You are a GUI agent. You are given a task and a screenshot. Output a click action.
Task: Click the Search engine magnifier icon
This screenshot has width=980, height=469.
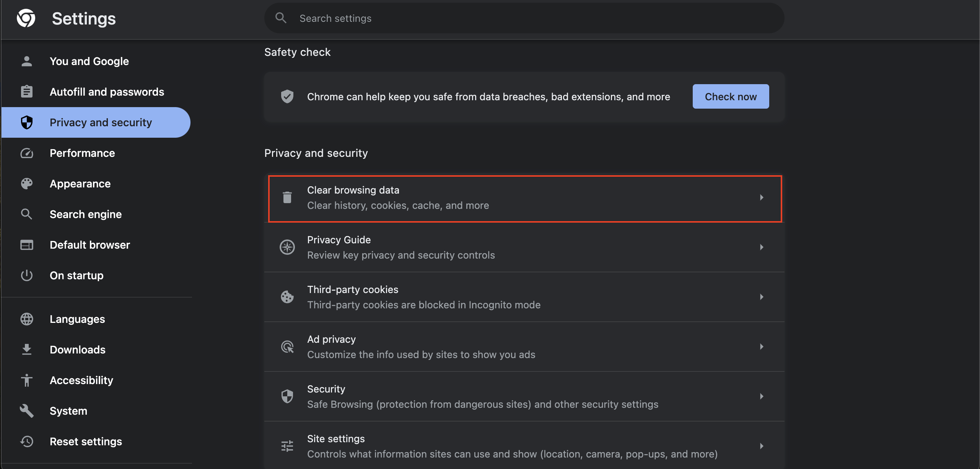26,213
